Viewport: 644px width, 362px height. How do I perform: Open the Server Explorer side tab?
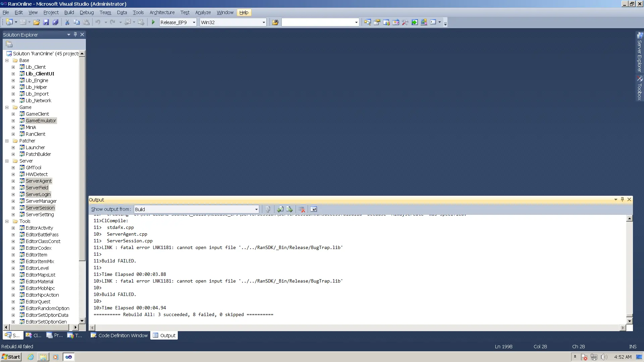pos(640,52)
